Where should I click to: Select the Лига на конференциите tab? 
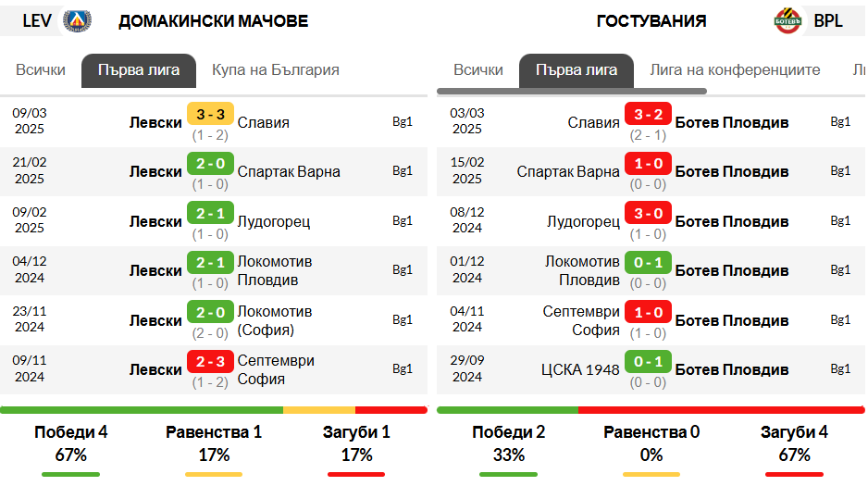(x=735, y=70)
